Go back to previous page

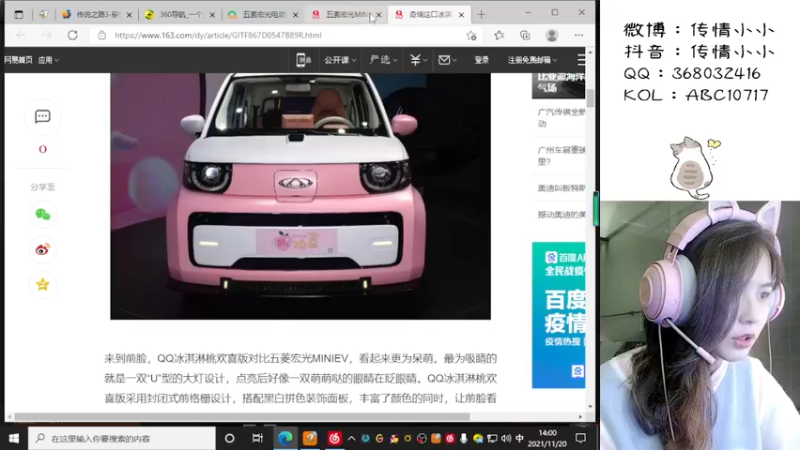coord(21,35)
